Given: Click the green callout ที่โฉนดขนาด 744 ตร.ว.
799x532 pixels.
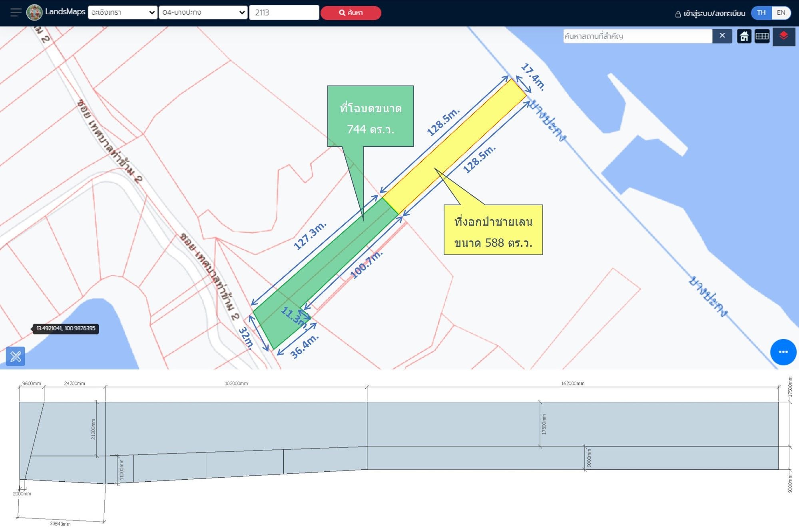Looking at the screenshot, I should point(371,116).
